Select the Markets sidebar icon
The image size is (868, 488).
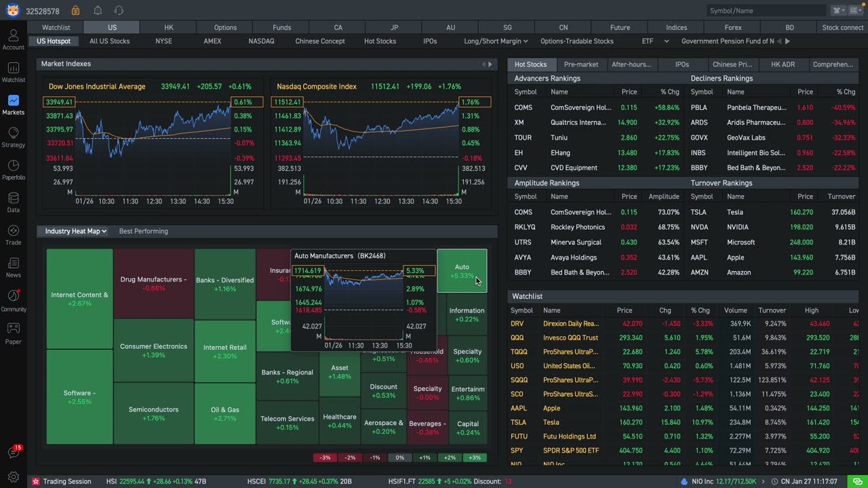tap(13, 104)
